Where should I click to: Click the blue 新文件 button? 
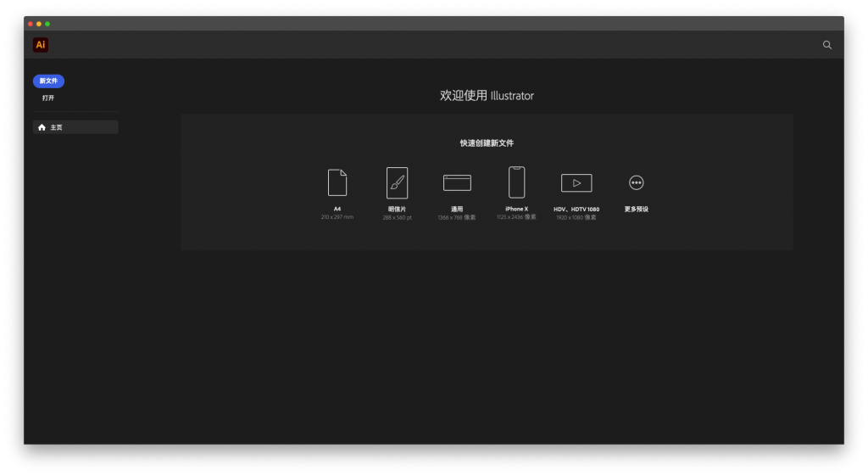click(48, 81)
